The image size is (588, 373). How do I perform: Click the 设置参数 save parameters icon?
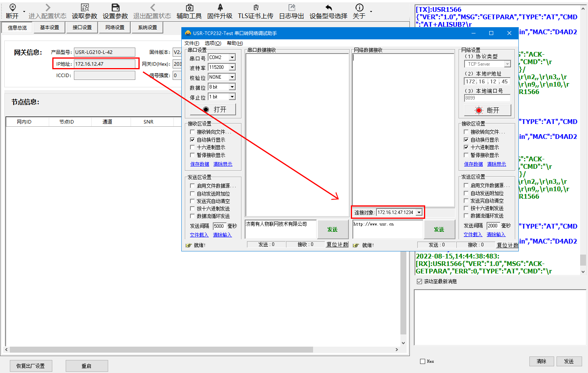(115, 8)
